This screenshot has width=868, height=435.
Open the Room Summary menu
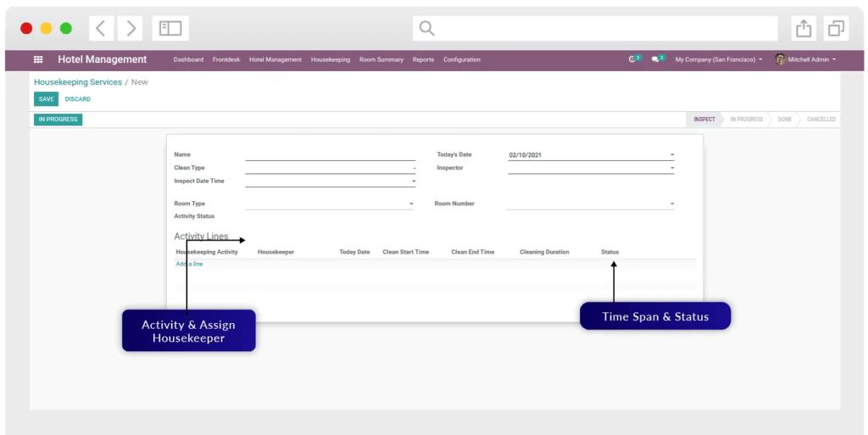[381, 59]
